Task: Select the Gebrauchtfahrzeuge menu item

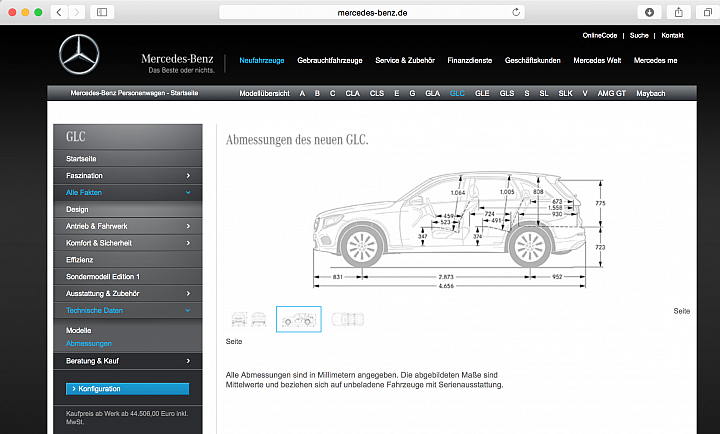Action: 330,60
